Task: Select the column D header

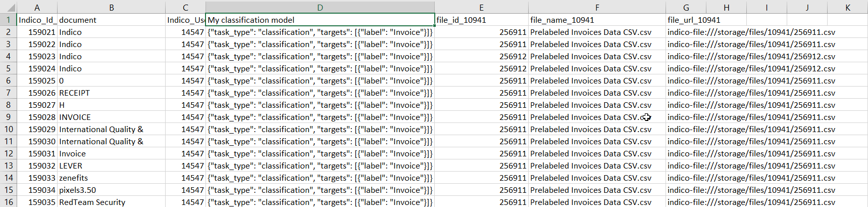Action: coord(320,7)
